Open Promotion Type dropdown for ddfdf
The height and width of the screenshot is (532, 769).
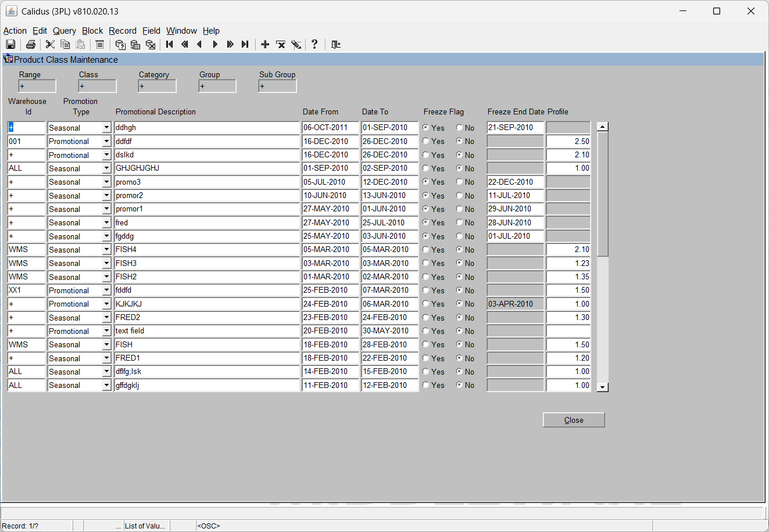point(106,141)
